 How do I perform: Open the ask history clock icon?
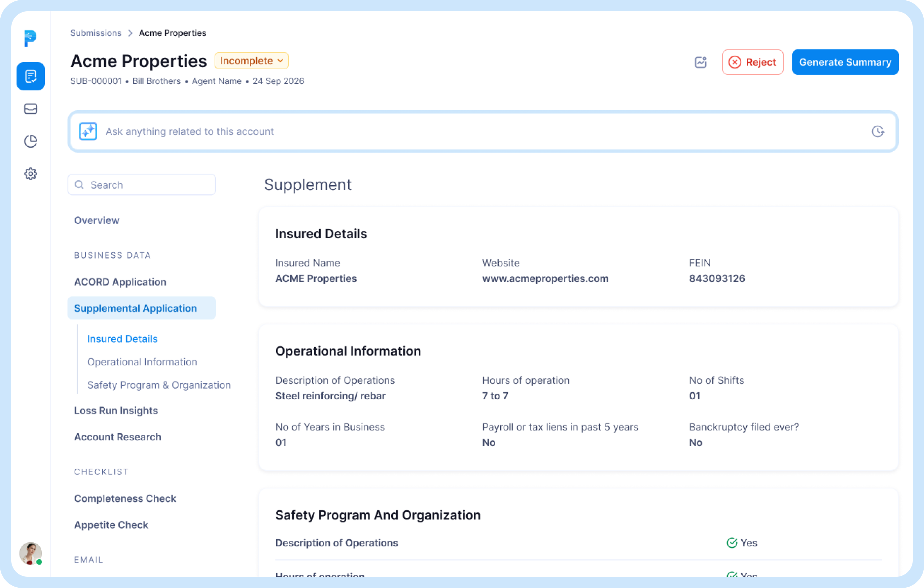point(877,131)
